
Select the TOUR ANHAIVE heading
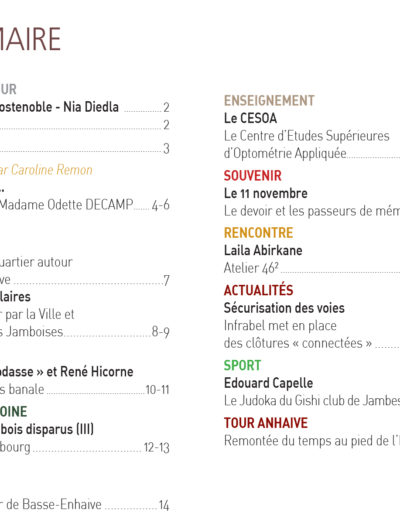266,423
